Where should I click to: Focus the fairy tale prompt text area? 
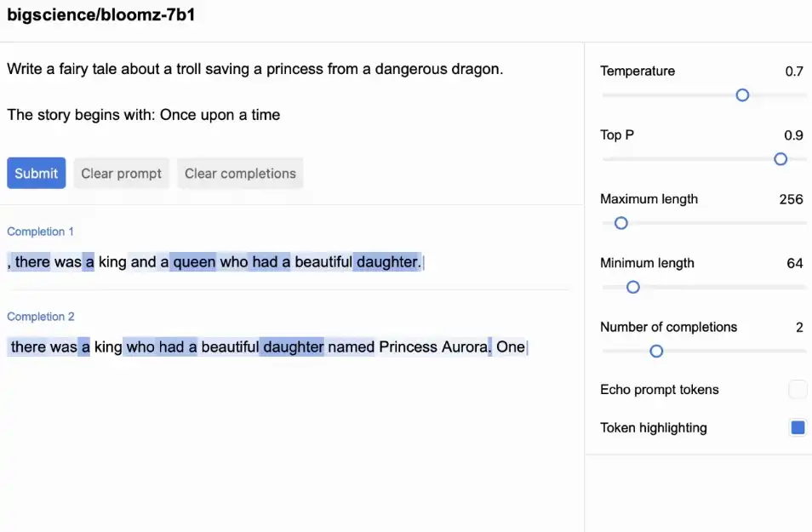click(x=255, y=92)
